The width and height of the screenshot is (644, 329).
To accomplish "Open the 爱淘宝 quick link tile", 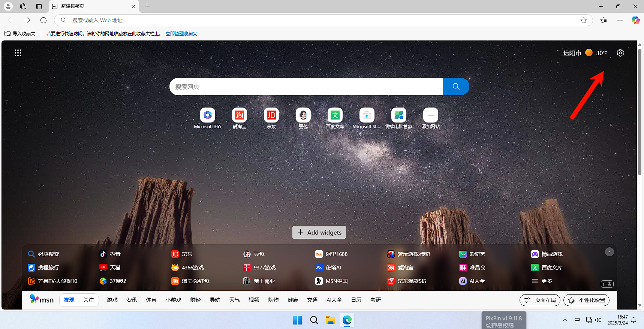I will click(x=240, y=118).
